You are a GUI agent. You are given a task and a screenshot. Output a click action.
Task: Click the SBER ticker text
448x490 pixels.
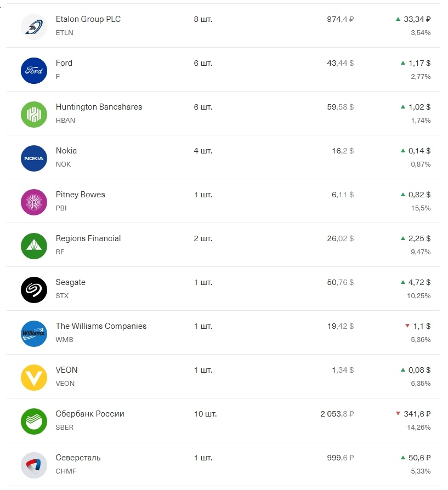click(64, 428)
